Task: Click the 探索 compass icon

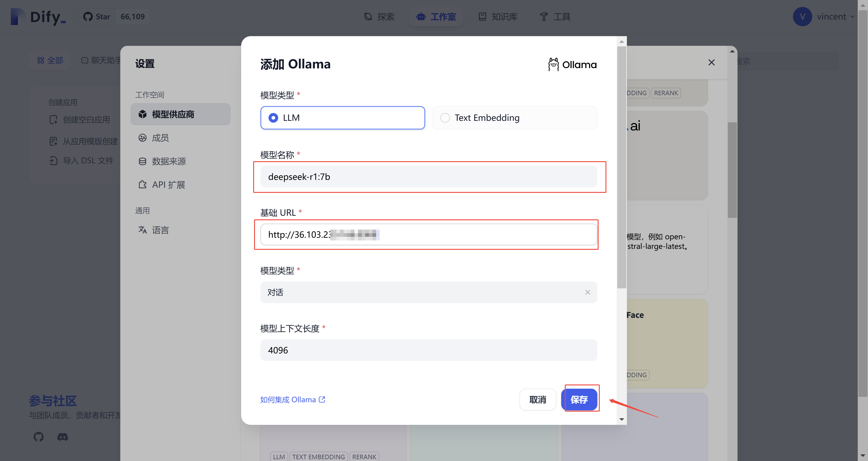Action: point(368,17)
